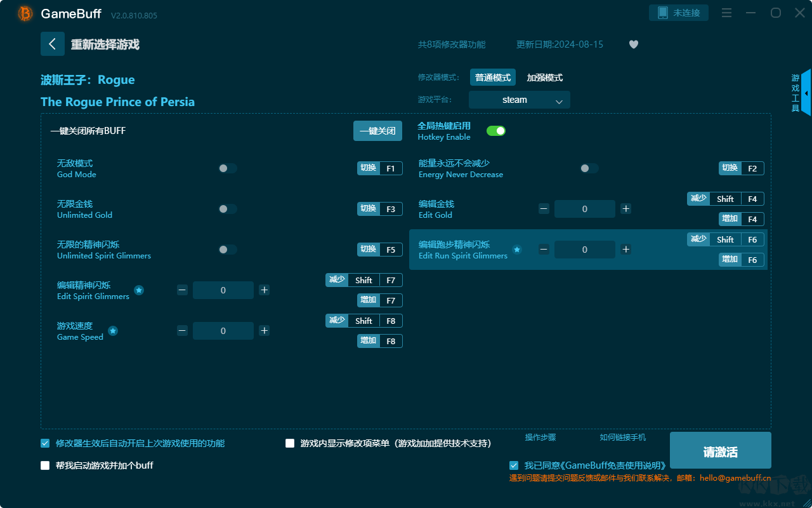Click 减少 Shift F6 hotkey button
This screenshot has width=812, height=508.
[726, 239]
